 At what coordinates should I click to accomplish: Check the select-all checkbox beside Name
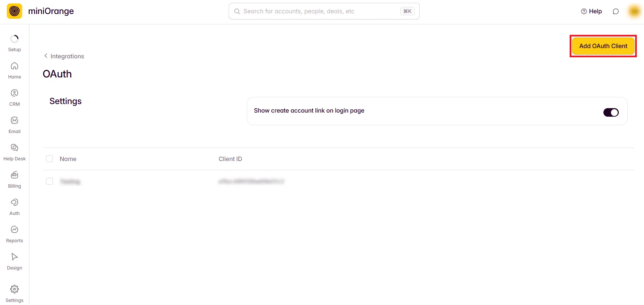pos(49,159)
